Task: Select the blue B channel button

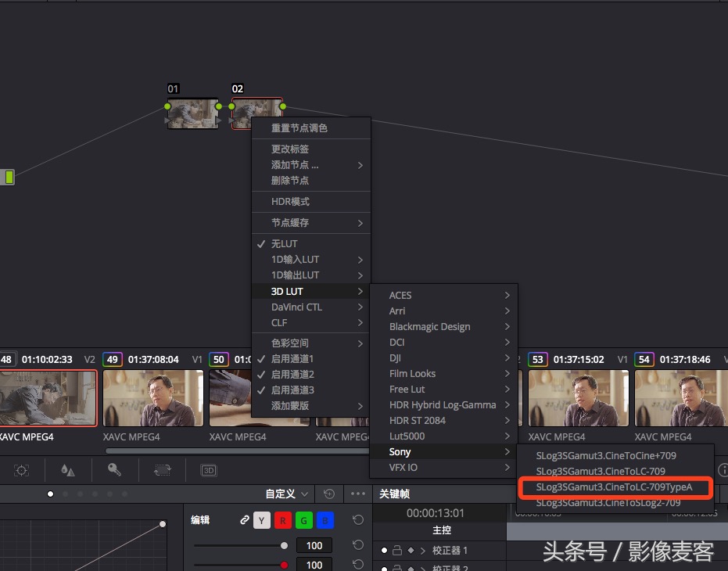Action: pos(325,520)
